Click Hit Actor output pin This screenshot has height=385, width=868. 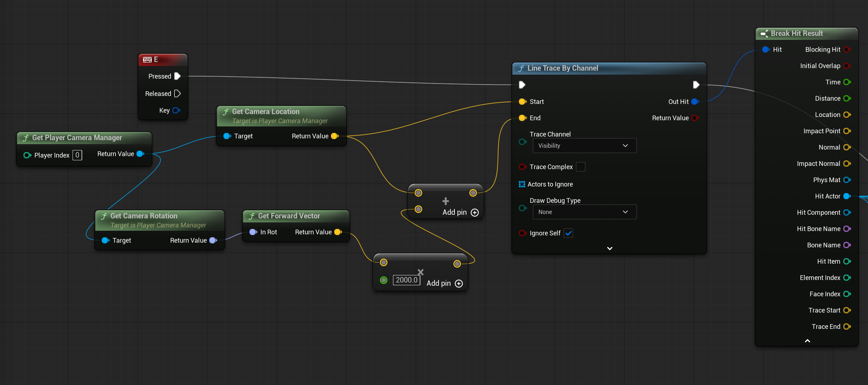click(x=847, y=196)
